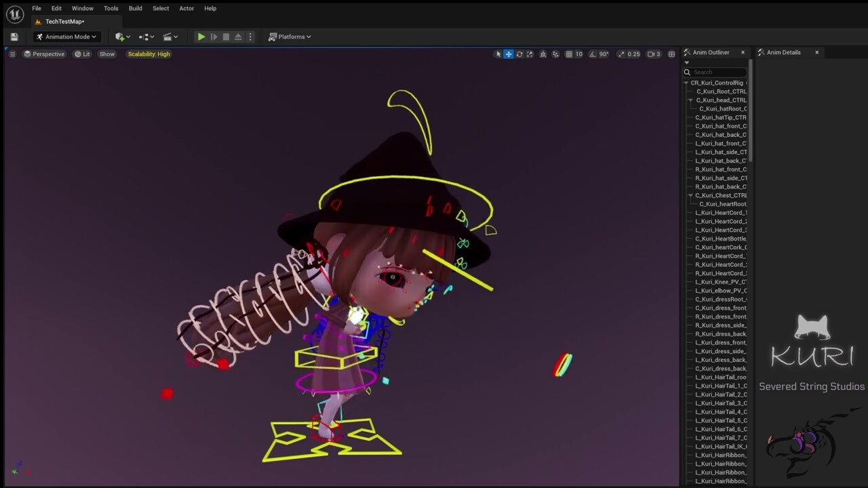Activate the Rotate tool in viewport toolbar
868x488 pixels.
519,54
